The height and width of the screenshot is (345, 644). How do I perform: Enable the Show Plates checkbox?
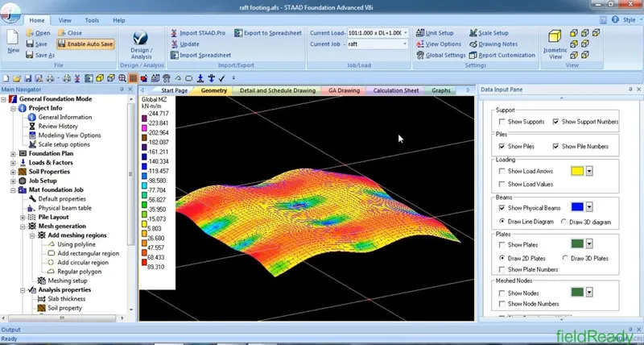[x=502, y=245]
